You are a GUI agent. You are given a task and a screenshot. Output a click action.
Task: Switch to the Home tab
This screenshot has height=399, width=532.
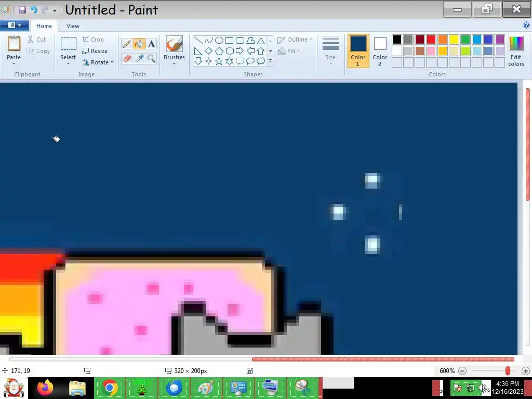click(x=44, y=26)
